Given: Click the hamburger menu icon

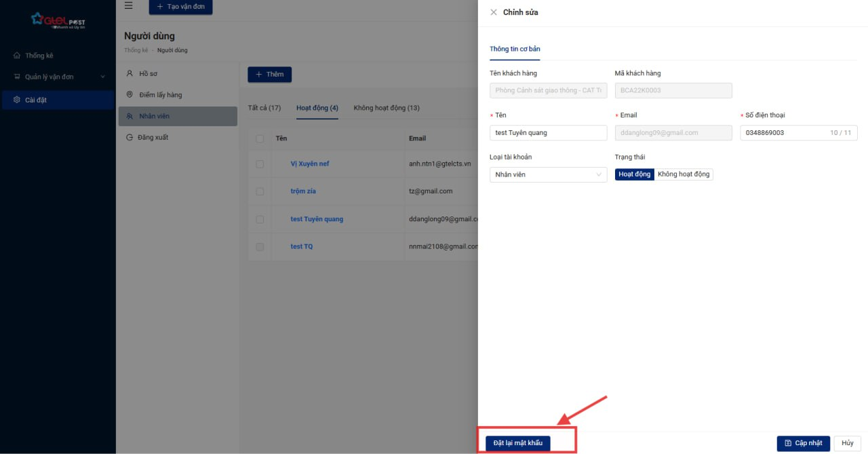Looking at the screenshot, I should [128, 6].
